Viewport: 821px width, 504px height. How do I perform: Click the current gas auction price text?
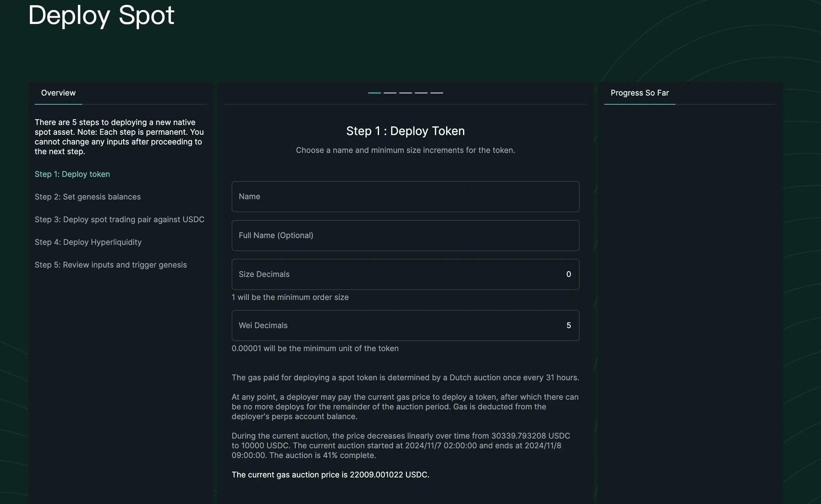(x=330, y=475)
